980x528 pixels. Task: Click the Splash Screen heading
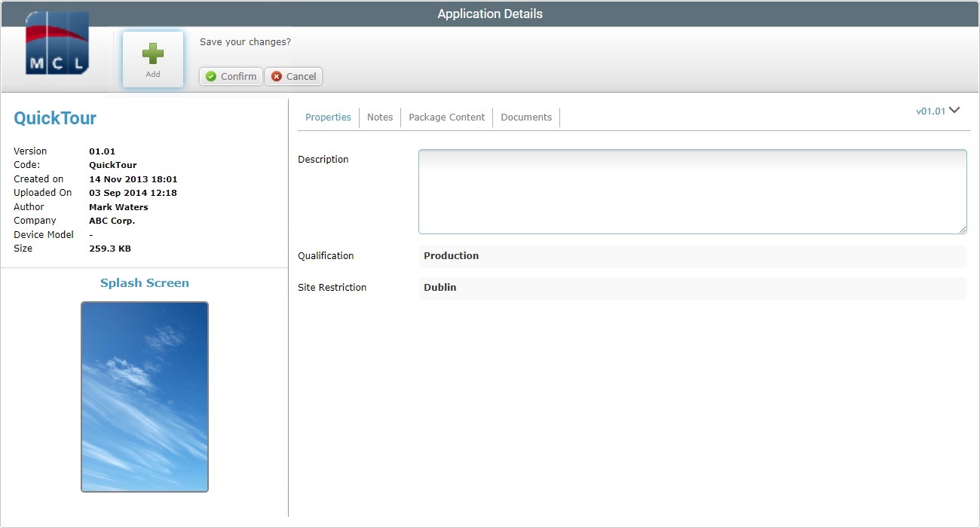(x=144, y=282)
